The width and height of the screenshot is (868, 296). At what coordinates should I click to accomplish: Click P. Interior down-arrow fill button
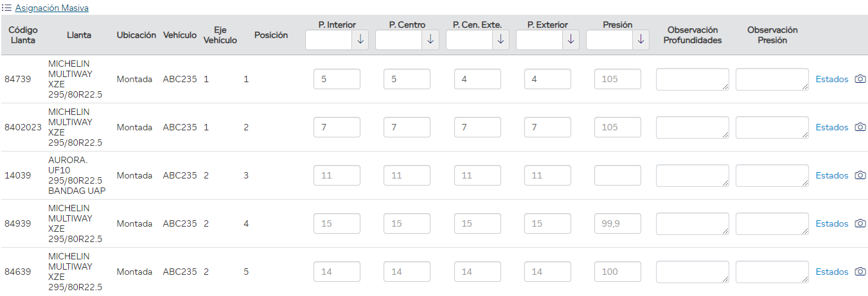360,40
